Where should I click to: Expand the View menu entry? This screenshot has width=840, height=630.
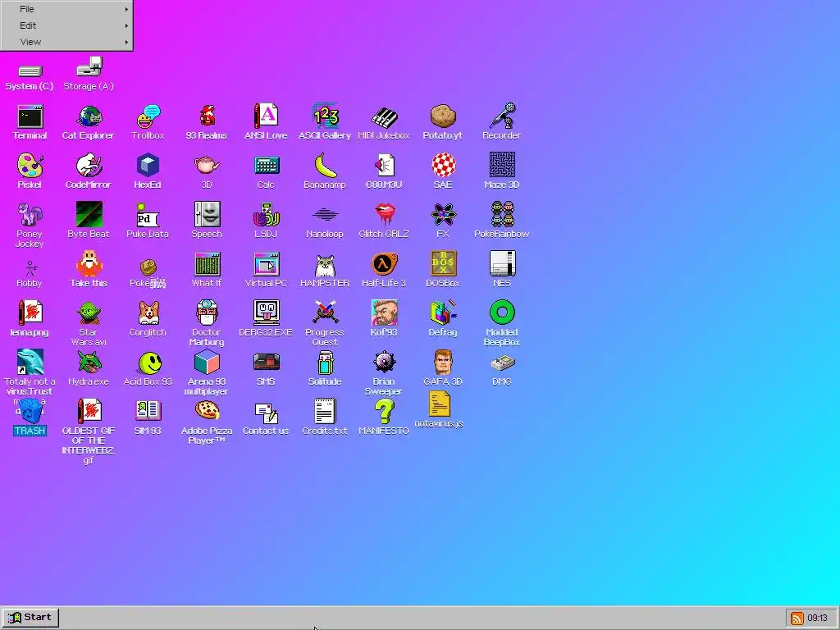pyautogui.click(x=66, y=42)
